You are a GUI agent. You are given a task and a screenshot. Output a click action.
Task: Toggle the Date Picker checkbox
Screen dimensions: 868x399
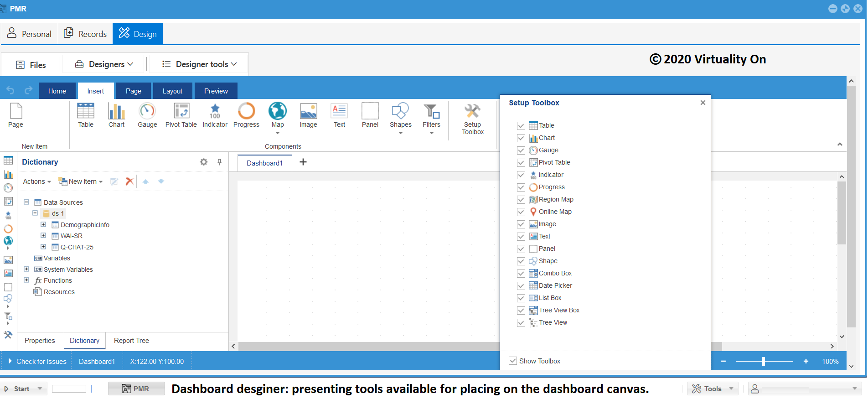[x=521, y=286]
